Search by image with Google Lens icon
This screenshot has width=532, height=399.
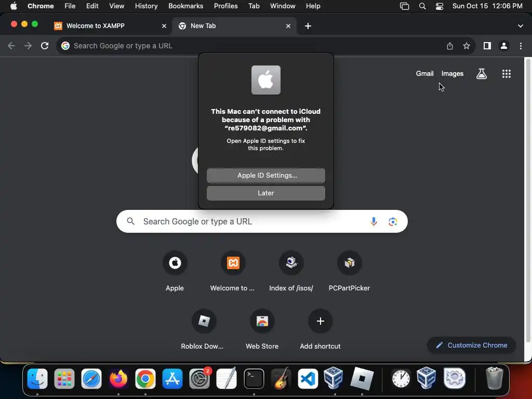pyautogui.click(x=393, y=221)
